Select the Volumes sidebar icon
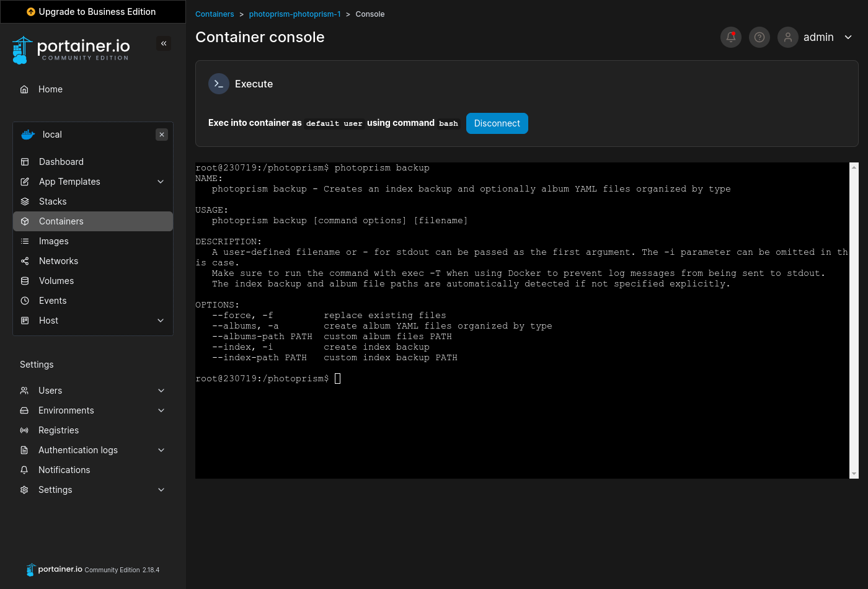 click(x=56, y=280)
